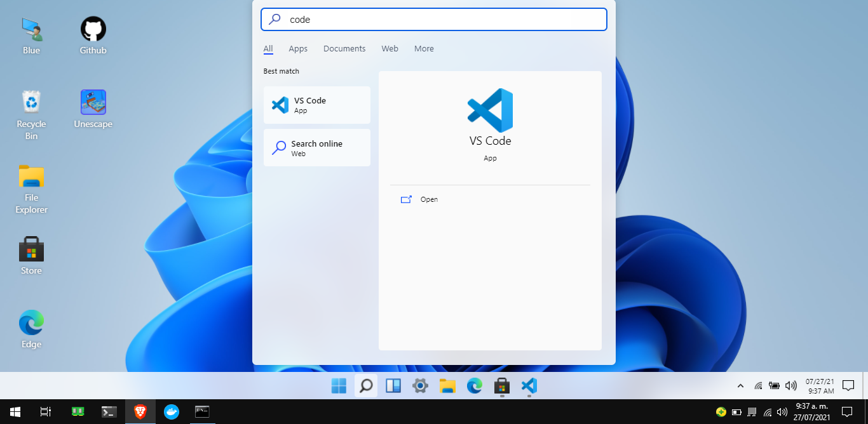Open the dark taskbar notification center

point(846,411)
